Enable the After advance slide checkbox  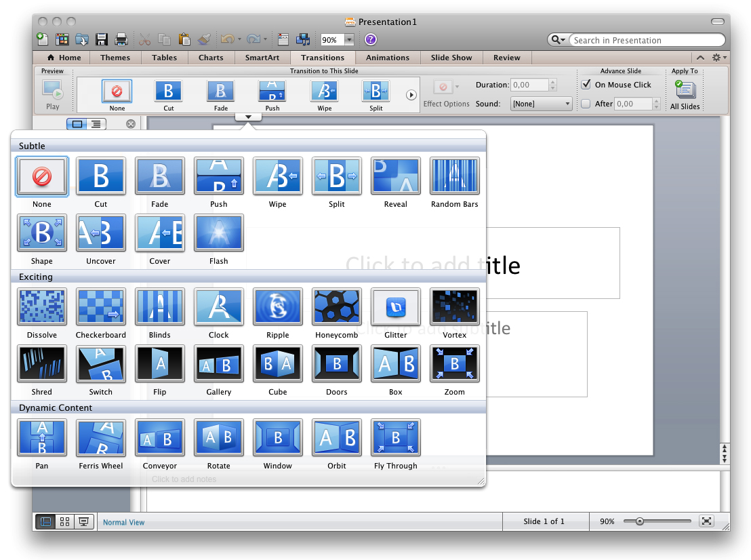coord(586,104)
